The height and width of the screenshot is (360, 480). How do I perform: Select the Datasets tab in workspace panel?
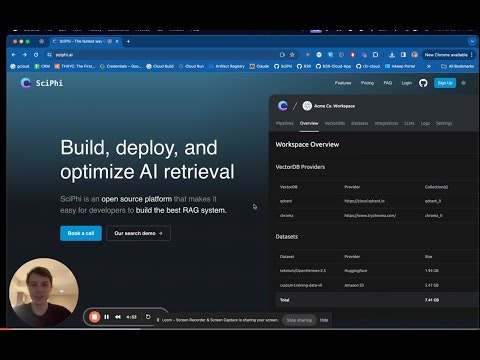[360, 123]
